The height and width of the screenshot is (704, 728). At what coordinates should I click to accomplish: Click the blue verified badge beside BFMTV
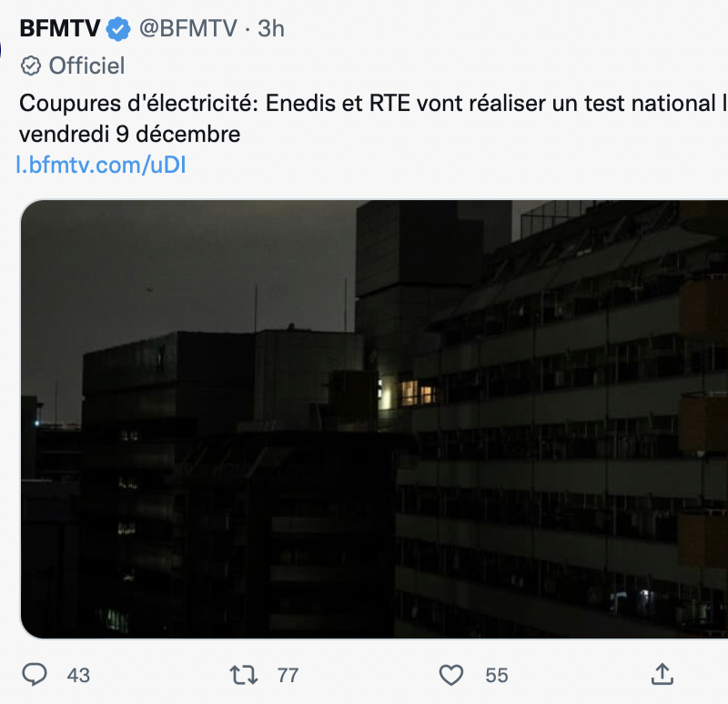[118, 29]
